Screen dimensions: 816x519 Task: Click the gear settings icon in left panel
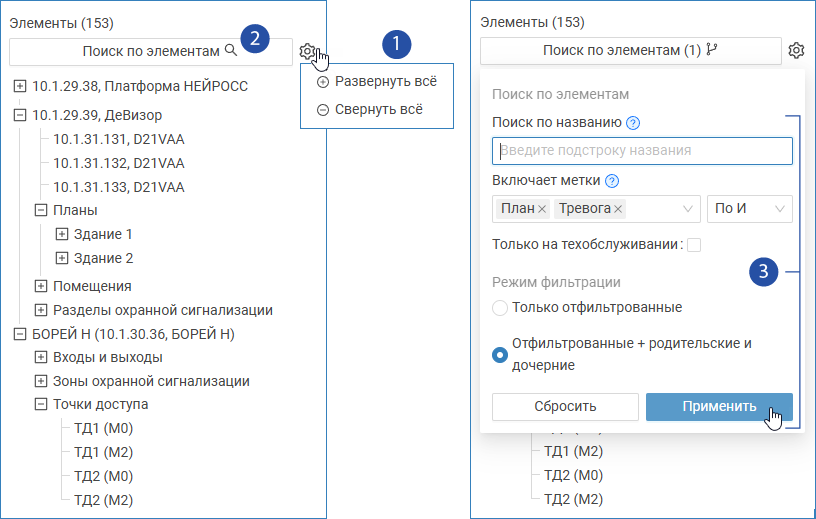pyautogui.click(x=308, y=50)
